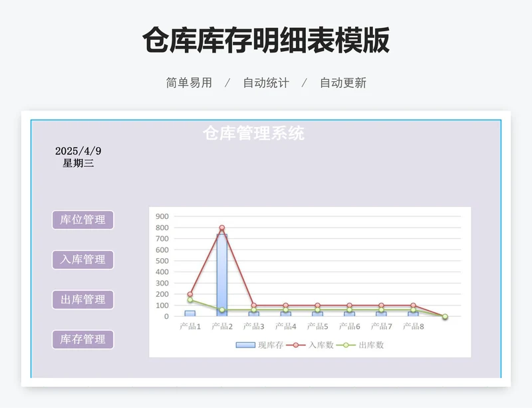Viewport: 532px width, 408px height.
Task: Click the 产品2 stock bar in the chart
Action: [222, 275]
